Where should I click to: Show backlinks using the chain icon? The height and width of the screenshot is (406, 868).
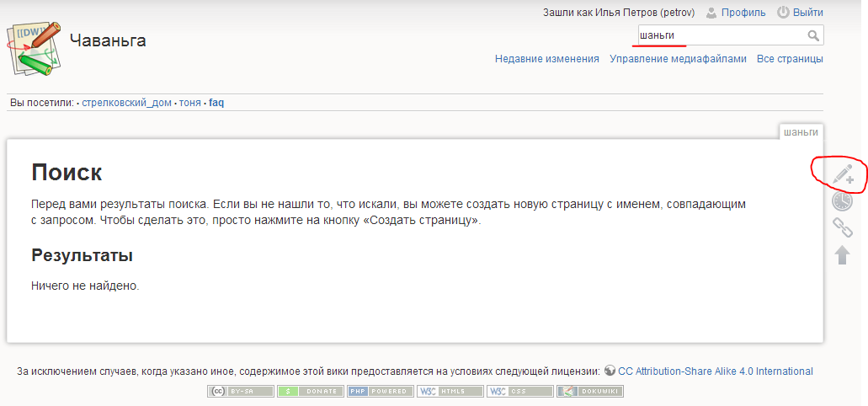click(x=842, y=227)
